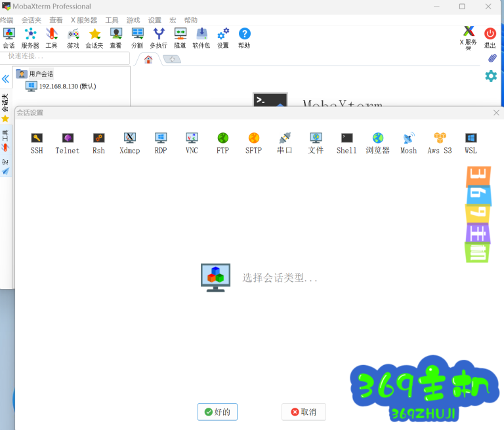The height and width of the screenshot is (430, 504).
Task: Click the 会话夹 star toolbar icon
Action: click(94, 38)
